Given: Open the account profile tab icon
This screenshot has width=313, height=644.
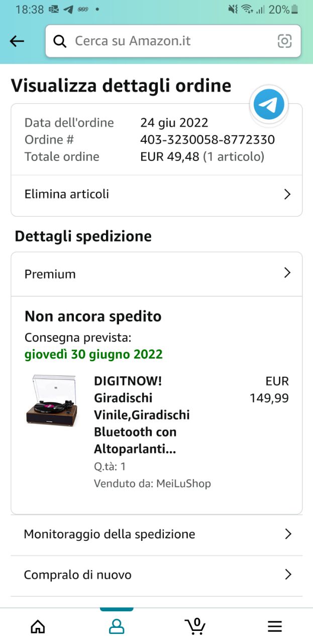Looking at the screenshot, I should (x=117, y=626).
